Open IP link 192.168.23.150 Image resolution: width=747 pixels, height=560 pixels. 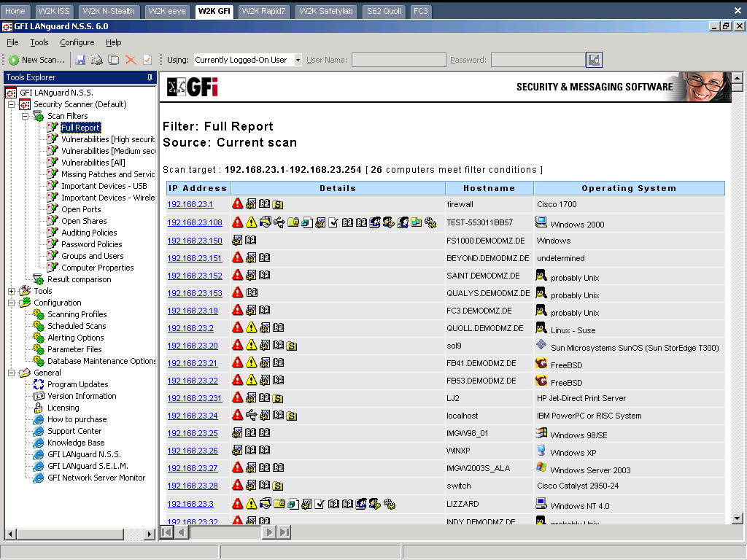tap(194, 241)
